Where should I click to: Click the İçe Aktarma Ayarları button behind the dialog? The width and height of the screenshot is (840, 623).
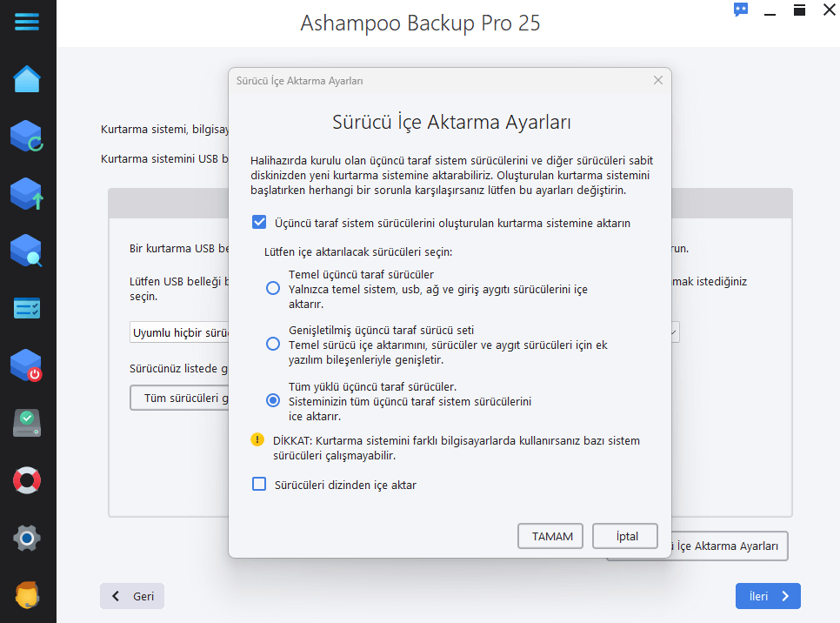tap(729, 546)
